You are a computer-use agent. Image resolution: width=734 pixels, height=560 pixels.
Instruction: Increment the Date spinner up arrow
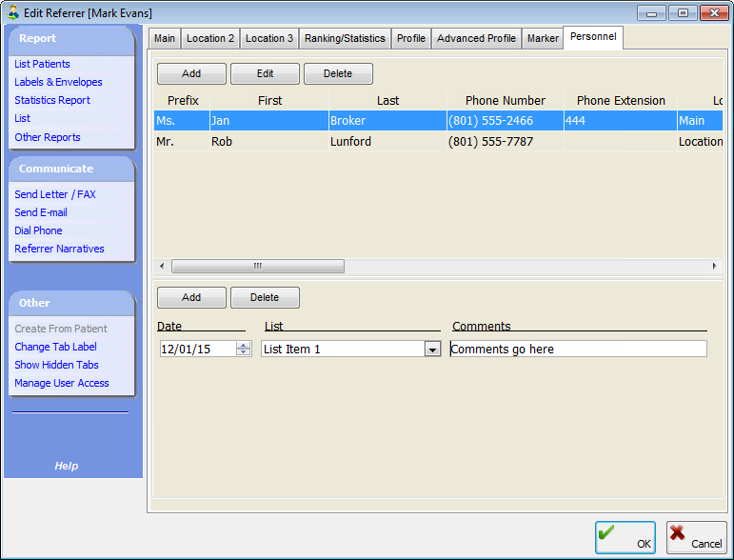[243, 346]
